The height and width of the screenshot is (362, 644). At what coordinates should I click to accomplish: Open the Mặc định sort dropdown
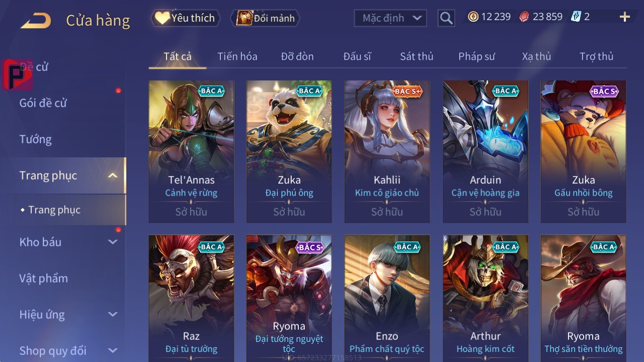pos(390,18)
